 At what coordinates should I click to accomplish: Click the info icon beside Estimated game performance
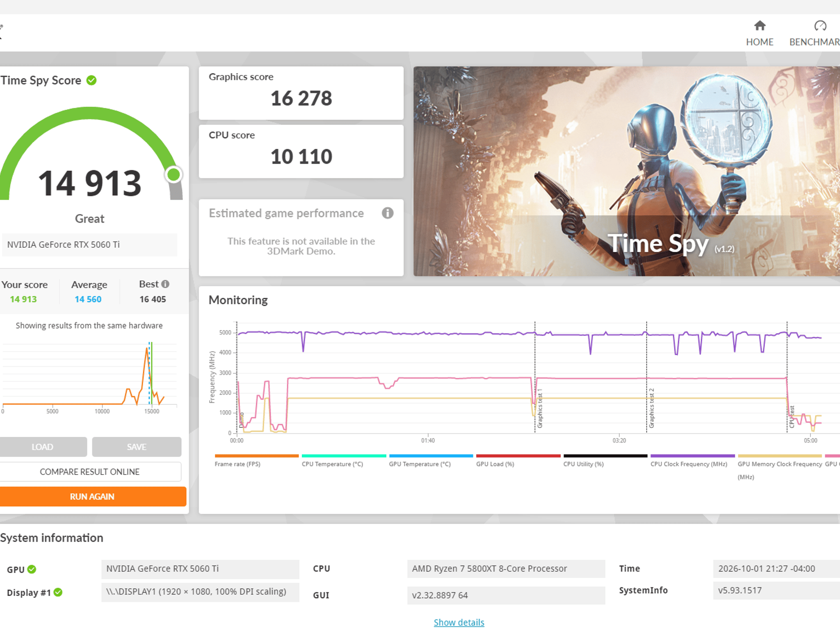pyautogui.click(x=388, y=213)
